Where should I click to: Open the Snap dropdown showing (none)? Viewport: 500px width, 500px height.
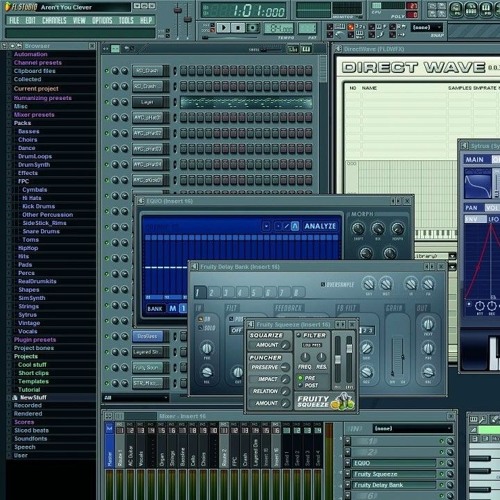pyautogui.click(x=428, y=27)
